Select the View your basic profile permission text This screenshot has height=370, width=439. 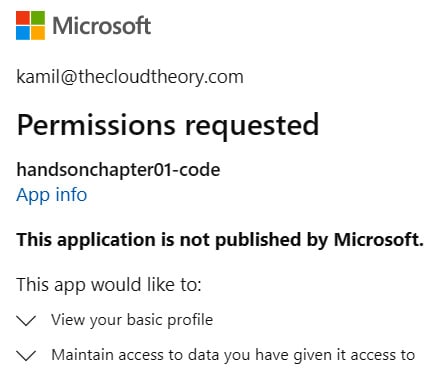(x=132, y=320)
